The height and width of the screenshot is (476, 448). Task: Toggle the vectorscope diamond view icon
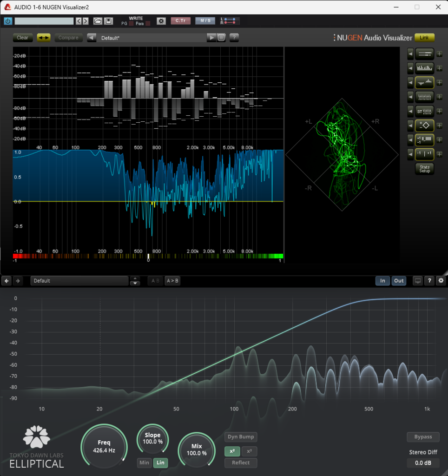(424, 126)
